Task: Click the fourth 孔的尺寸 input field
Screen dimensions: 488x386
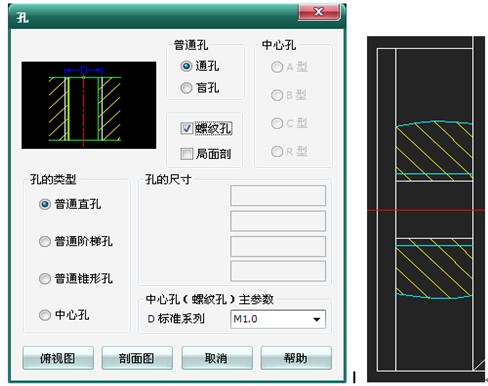Action: click(278, 271)
